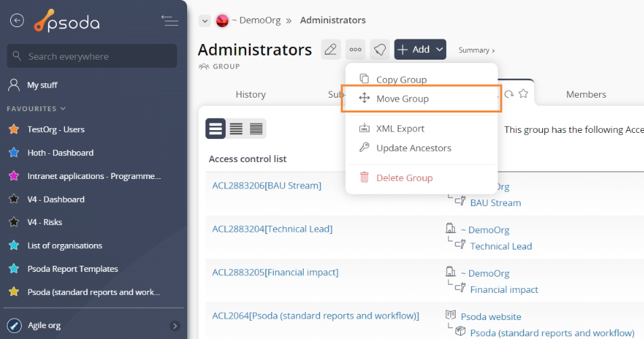This screenshot has width=644, height=339.
Task: Collapse the sidebar with the menu icon
Action: tap(169, 20)
